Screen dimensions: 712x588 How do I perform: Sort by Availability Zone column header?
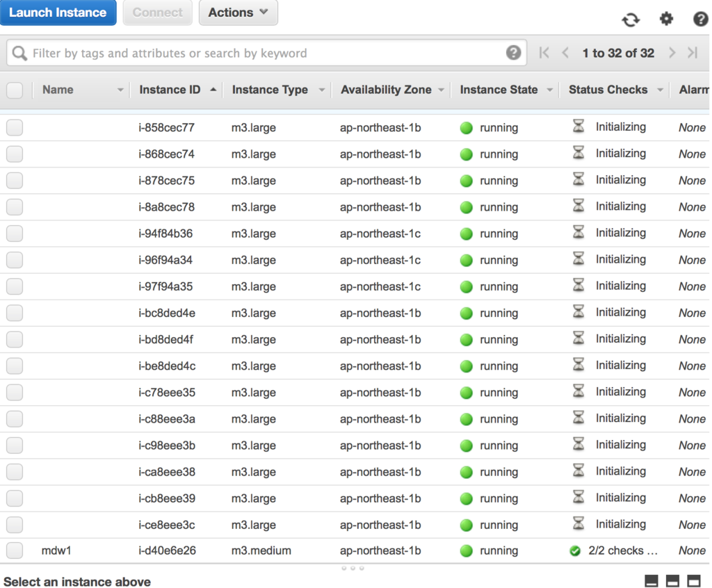[386, 90]
